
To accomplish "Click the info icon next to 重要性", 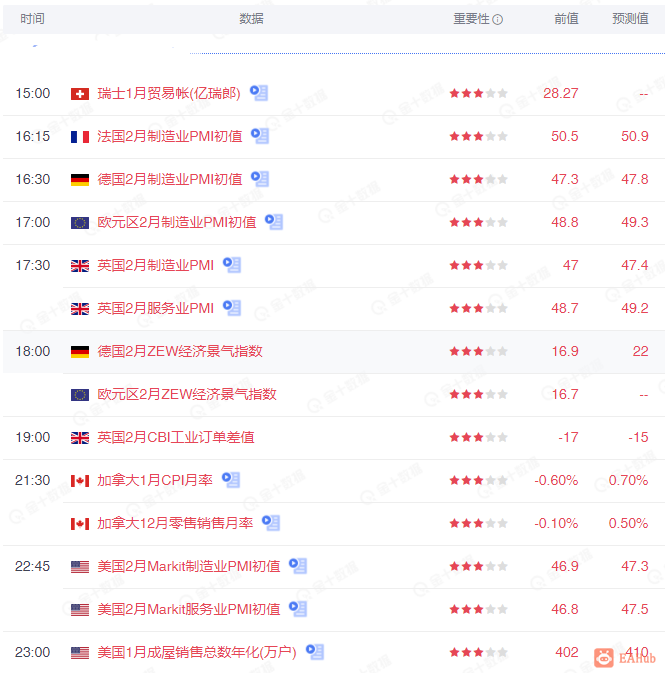I will pos(497,19).
